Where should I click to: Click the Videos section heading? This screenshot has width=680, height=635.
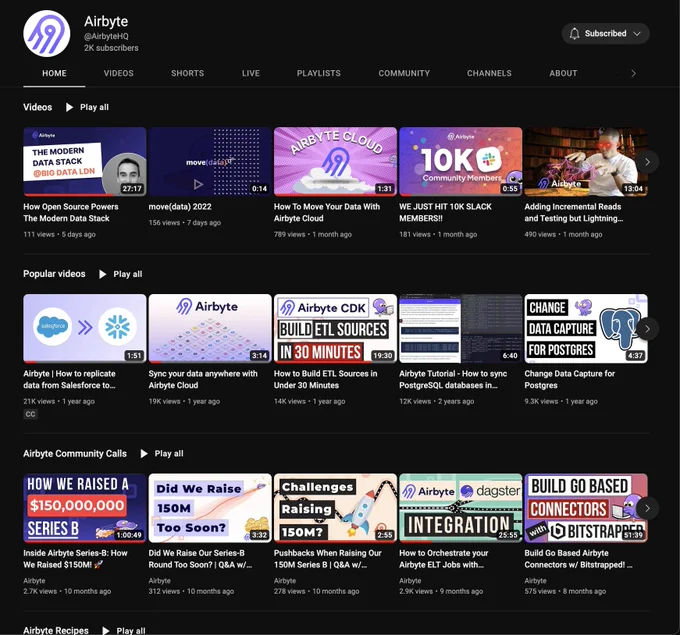pos(37,107)
